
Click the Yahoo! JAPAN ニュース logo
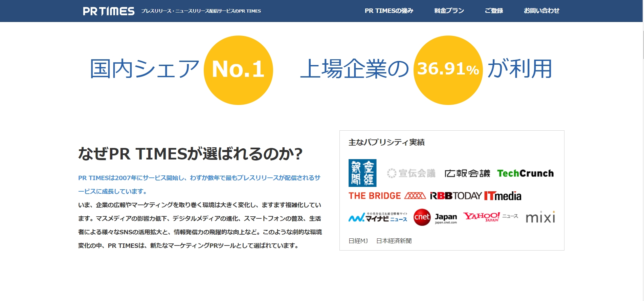point(491,217)
